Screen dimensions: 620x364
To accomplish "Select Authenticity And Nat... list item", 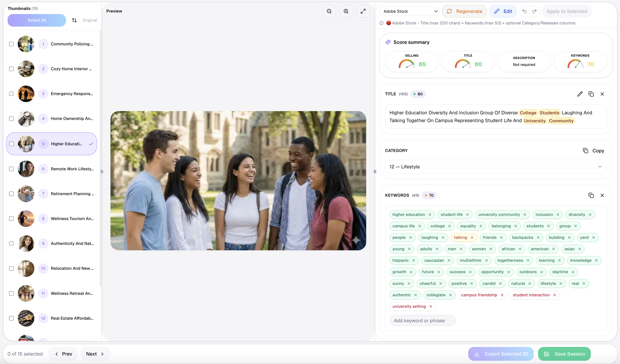I will click(x=52, y=243).
